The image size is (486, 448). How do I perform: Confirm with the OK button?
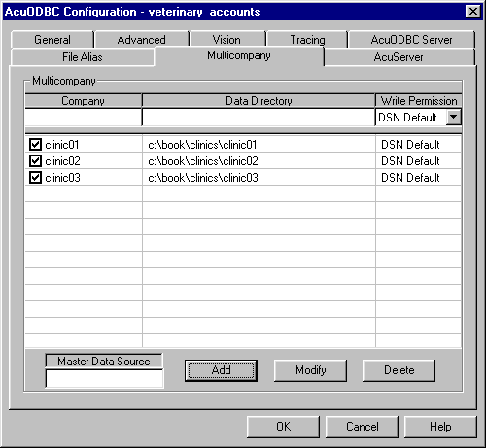click(x=283, y=427)
